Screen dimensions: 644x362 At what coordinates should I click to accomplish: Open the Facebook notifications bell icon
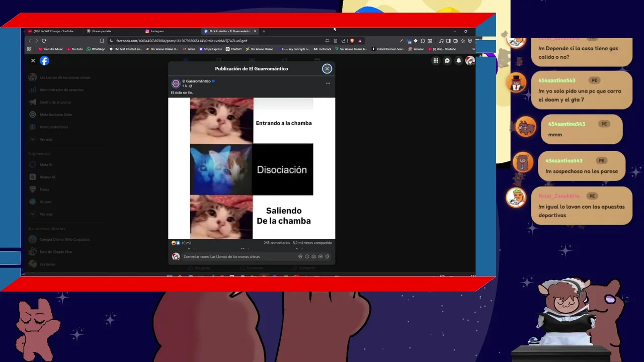tap(458, 61)
